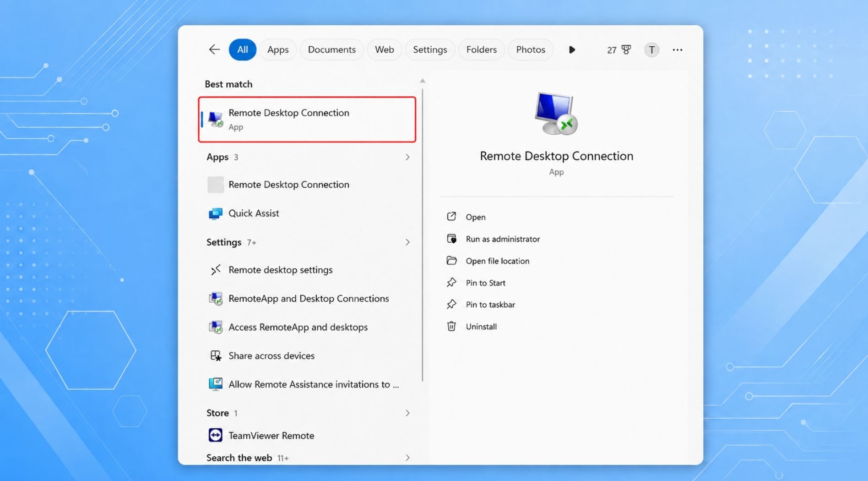Choose Open file location
Image resolution: width=868 pixels, height=481 pixels.
coord(497,261)
